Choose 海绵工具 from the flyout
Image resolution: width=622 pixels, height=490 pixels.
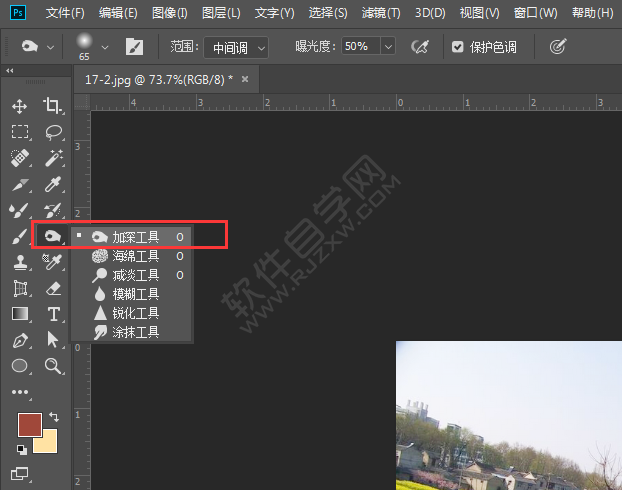point(131,256)
